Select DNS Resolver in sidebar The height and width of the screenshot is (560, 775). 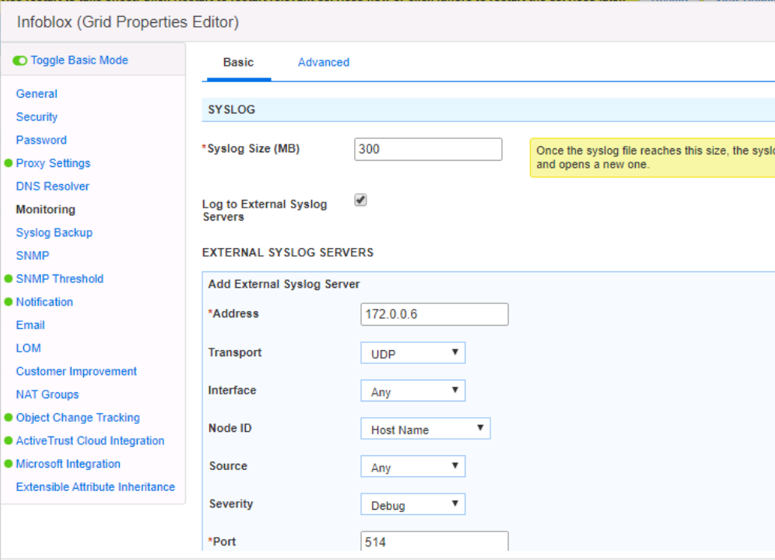(x=52, y=186)
